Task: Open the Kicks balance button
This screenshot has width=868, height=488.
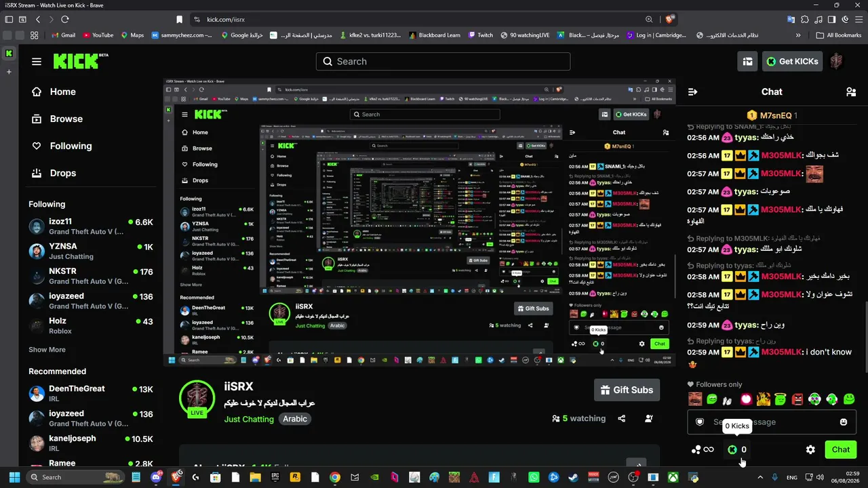Action: click(737, 449)
